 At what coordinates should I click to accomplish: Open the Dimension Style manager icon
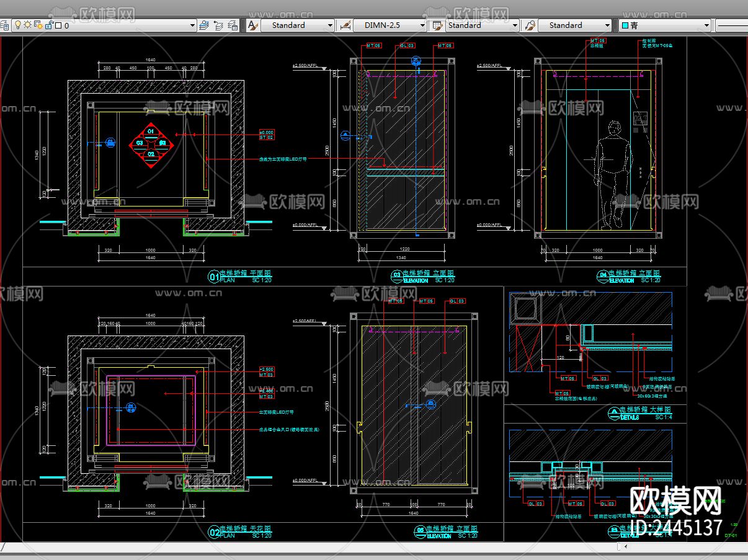click(x=345, y=25)
